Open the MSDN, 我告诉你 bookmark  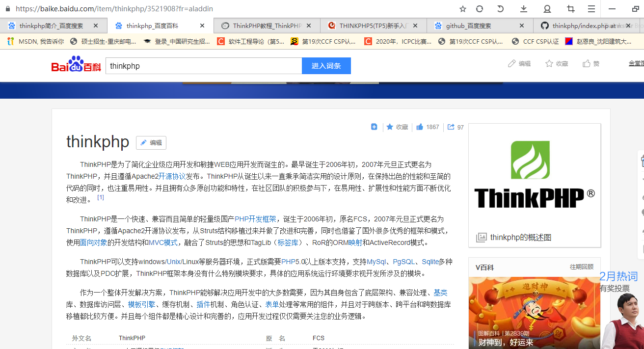point(36,42)
